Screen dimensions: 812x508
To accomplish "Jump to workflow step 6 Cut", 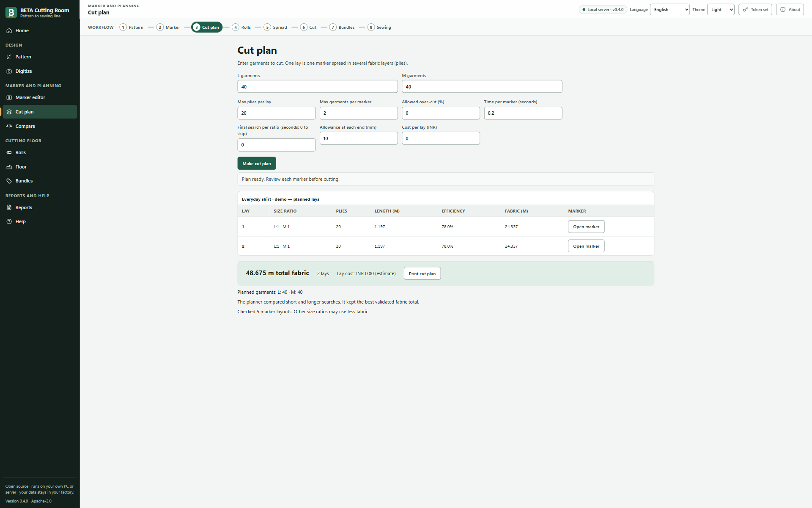I will point(308,27).
